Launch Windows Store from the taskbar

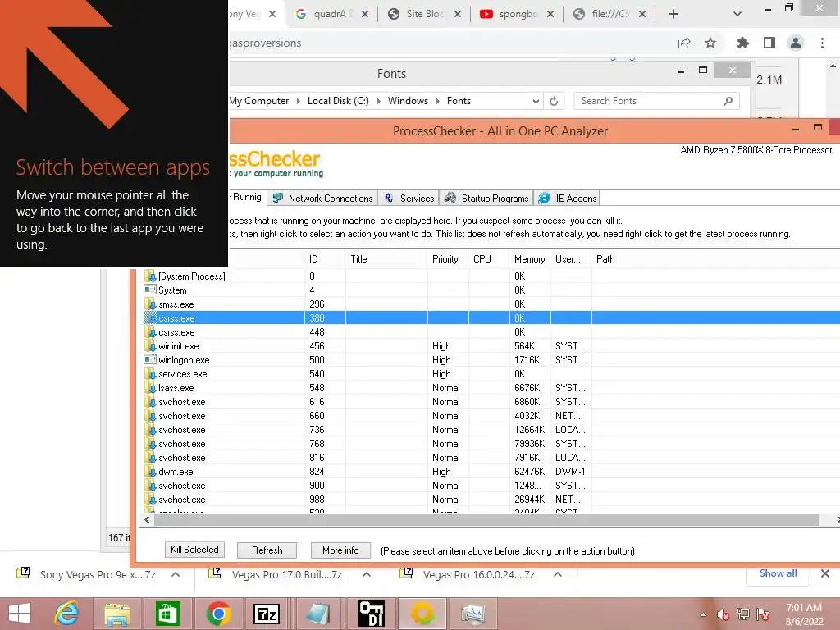pyautogui.click(x=167, y=614)
